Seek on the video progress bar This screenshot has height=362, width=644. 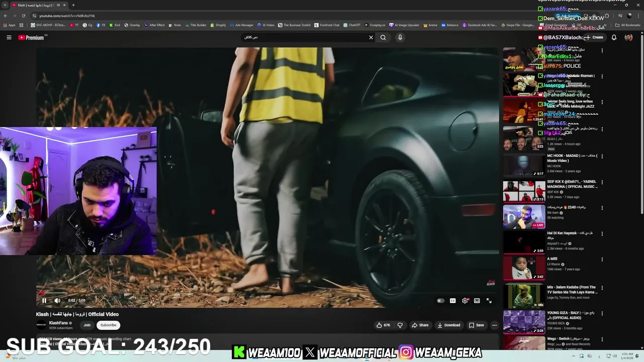click(x=267, y=293)
